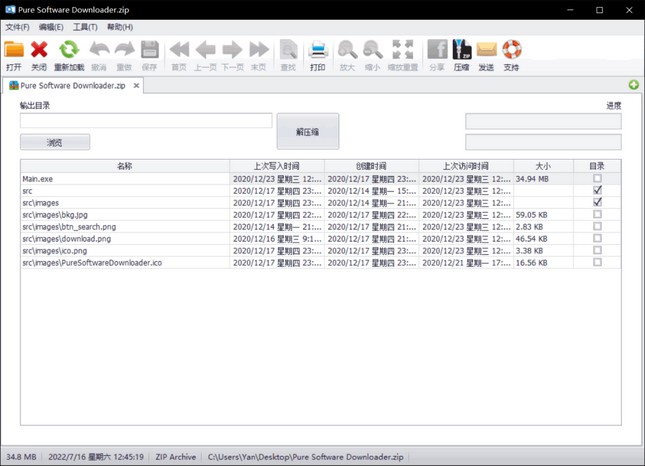Send by email with the 发送 envelope icon

tap(486, 50)
